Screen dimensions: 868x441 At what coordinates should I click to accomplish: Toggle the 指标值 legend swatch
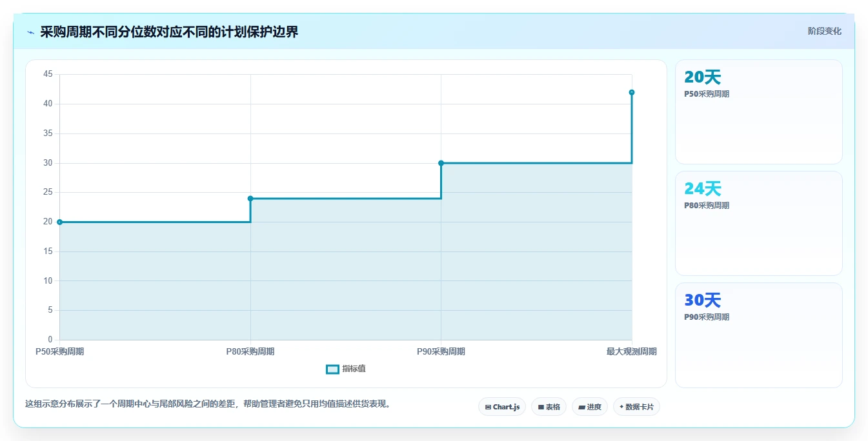pos(332,369)
